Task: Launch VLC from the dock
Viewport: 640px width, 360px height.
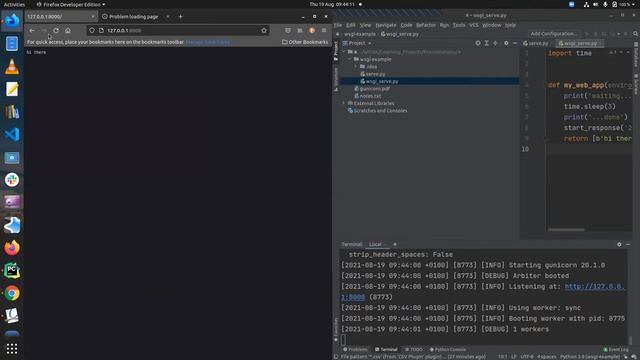Action: pos(12,67)
